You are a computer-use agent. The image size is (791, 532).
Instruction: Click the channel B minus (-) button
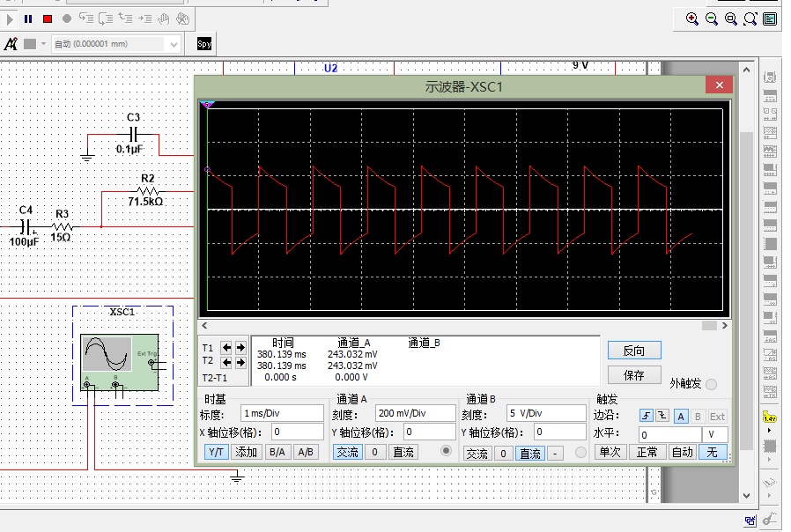point(555,454)
